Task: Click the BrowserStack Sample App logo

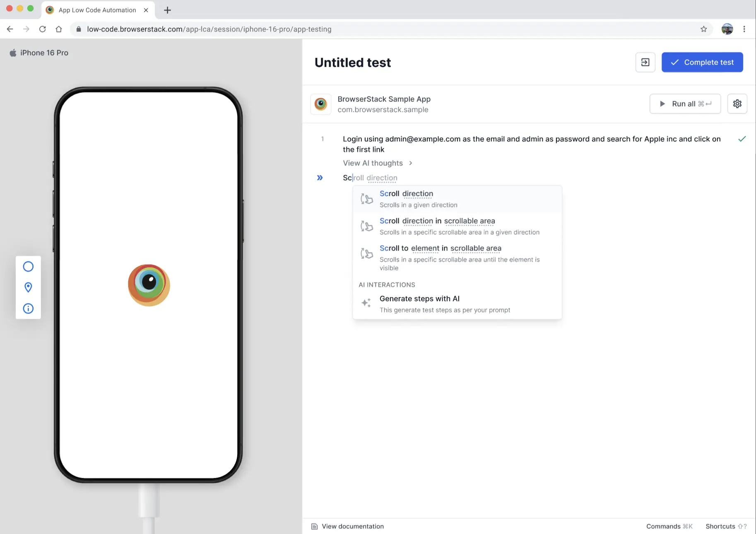Action: [x=320, y=104]
